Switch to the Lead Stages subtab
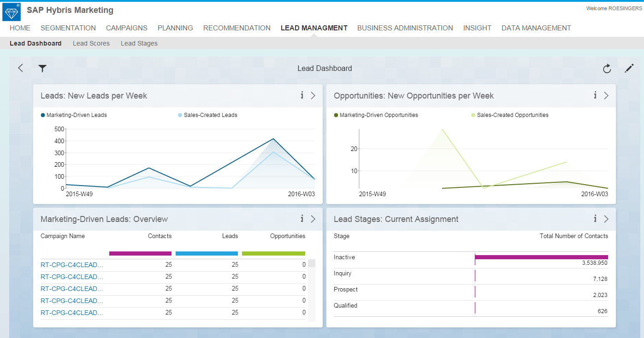The width and height of the screenshot is (644, 338). (x=139, y=43)
